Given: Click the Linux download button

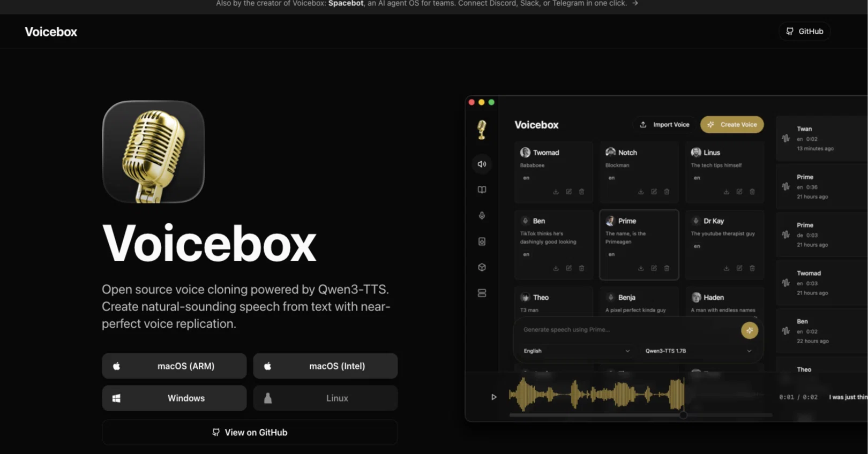Looking at the screenshot, I should tap(325, 398).
